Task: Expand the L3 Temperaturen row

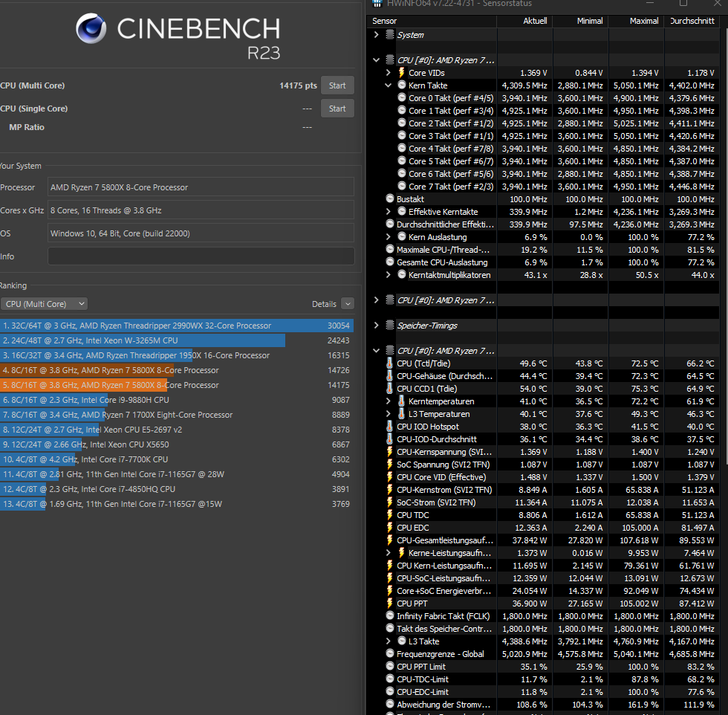Action: point(388,413)
